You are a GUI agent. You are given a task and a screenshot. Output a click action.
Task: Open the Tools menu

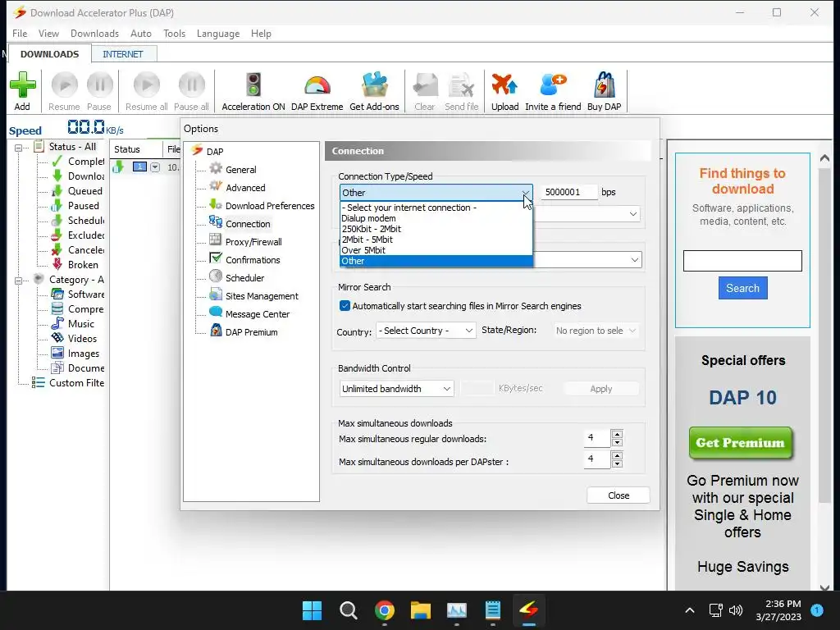pos(174,33)
